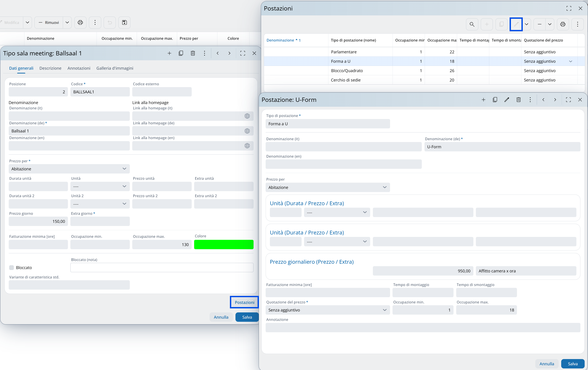Click the search icon in Postazioni toolbar
The image size is (588, 370).
tap(472, 24)
